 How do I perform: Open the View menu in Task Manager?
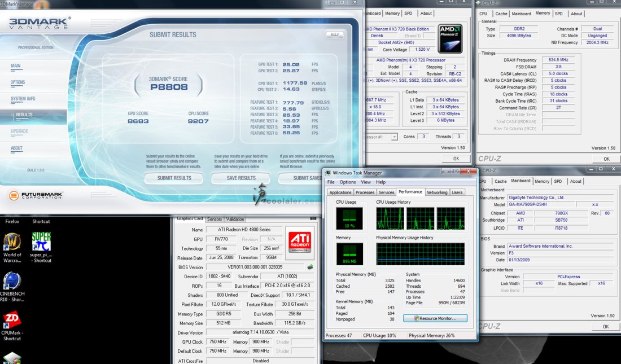pyautogui.click(x=366, y=182)
